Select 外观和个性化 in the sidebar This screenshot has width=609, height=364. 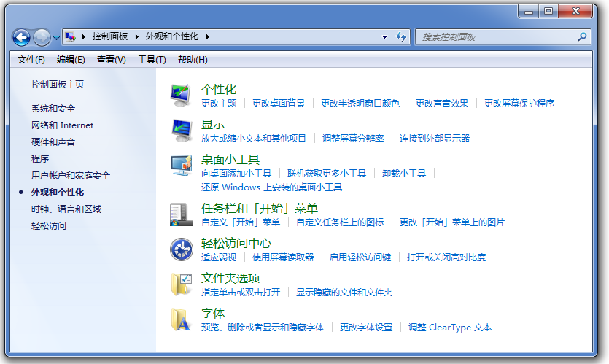[58, 193]
